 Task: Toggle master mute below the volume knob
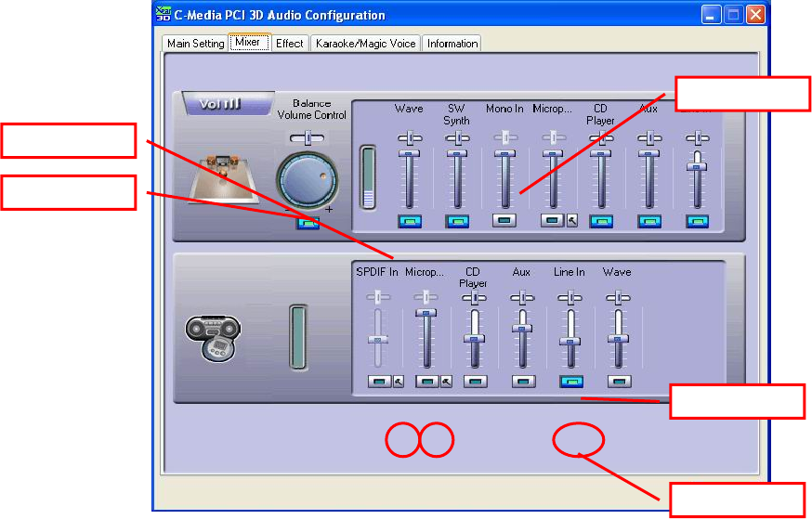[308, 223]
